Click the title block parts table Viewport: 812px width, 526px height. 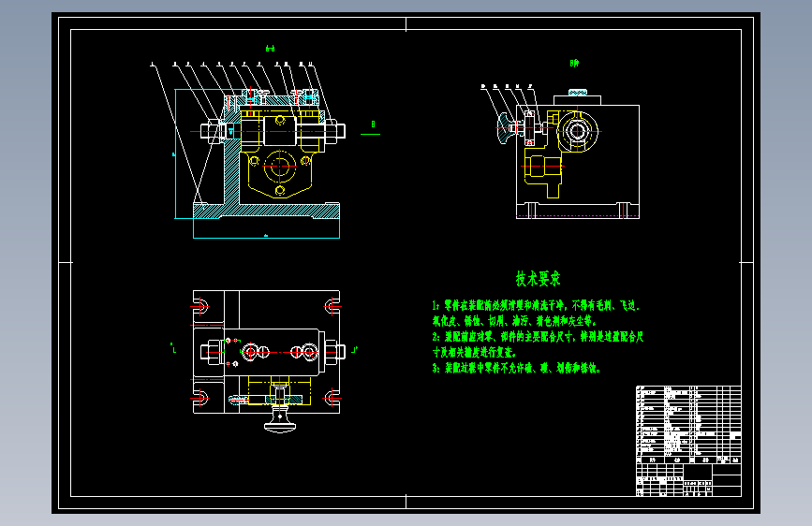688,441
